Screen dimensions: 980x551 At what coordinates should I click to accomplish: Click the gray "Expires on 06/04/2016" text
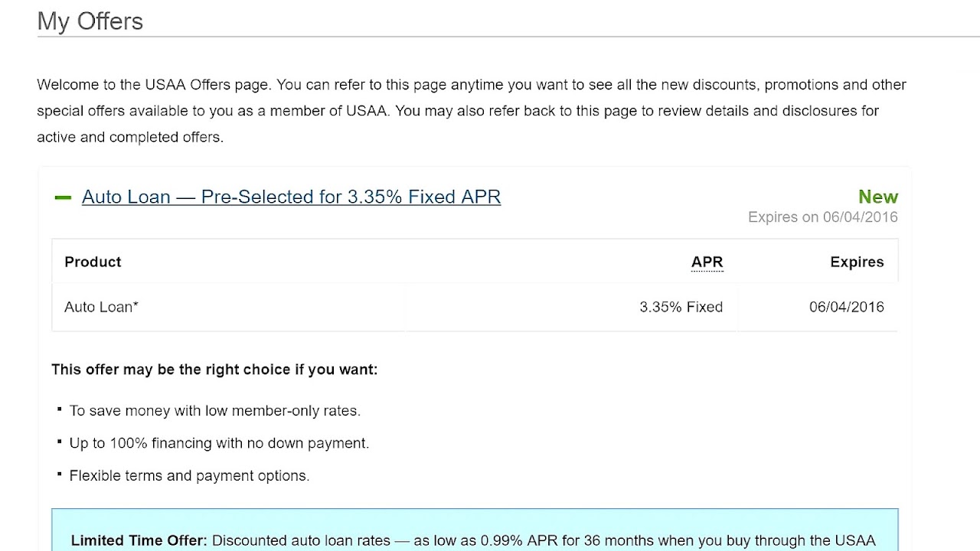coord(822,217)
